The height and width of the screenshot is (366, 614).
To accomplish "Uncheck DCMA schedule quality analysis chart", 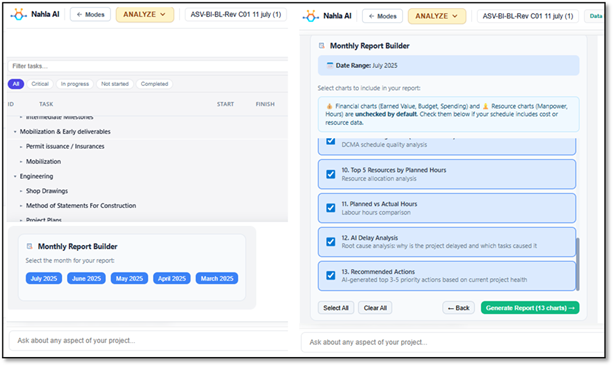I will 331,141.
